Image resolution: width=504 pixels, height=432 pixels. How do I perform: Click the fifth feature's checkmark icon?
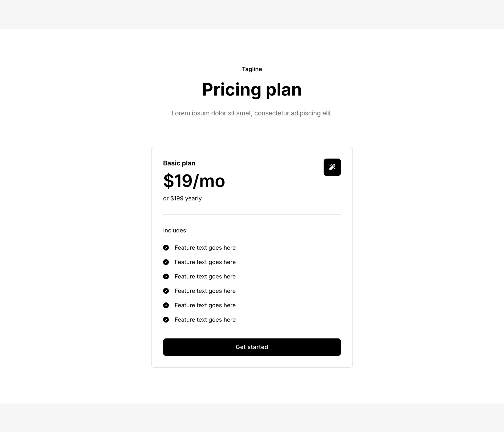[166, 305]
